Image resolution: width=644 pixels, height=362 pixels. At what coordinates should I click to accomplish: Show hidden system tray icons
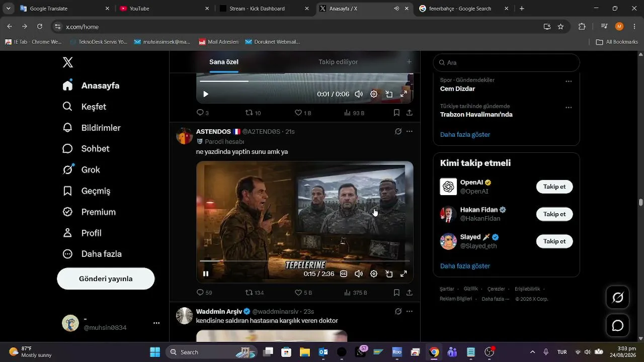pyautogui.click(x=532, y=352)
